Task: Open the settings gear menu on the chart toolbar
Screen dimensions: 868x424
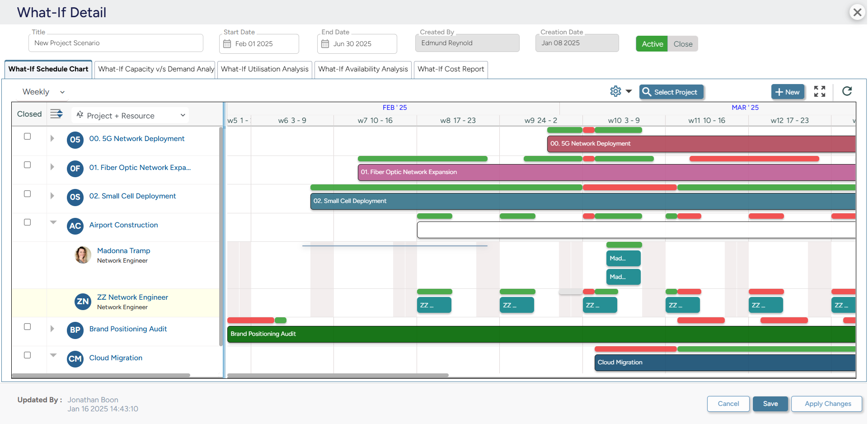Action: click(x=615, y=91)
